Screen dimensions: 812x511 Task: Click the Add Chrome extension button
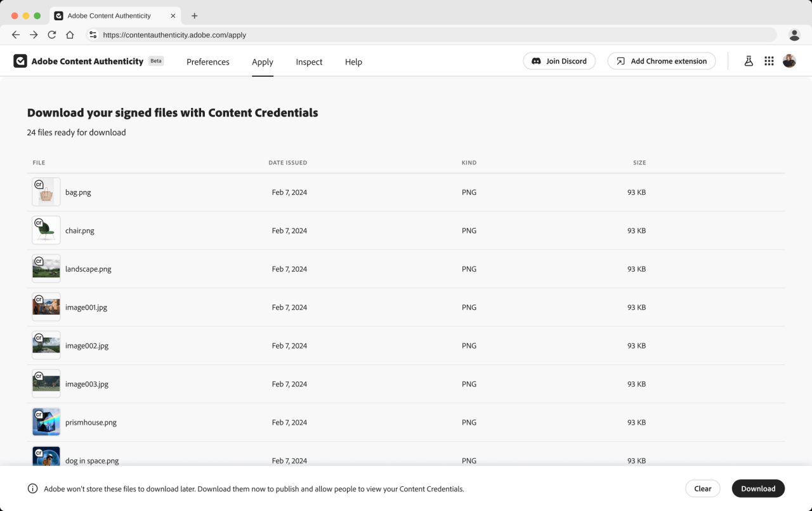(662, 61)
